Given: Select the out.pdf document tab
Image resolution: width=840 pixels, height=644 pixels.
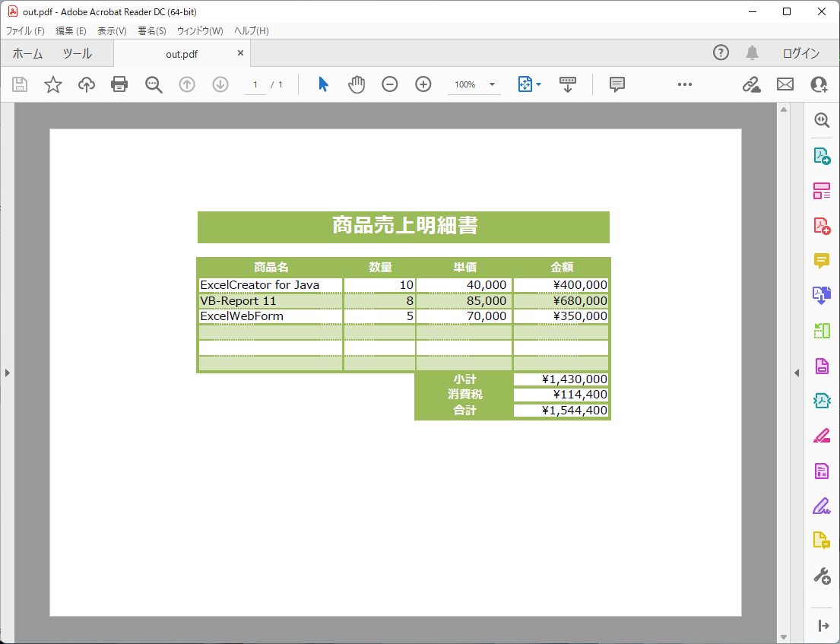Looking at the screenshot, I should tap(182, 54).
